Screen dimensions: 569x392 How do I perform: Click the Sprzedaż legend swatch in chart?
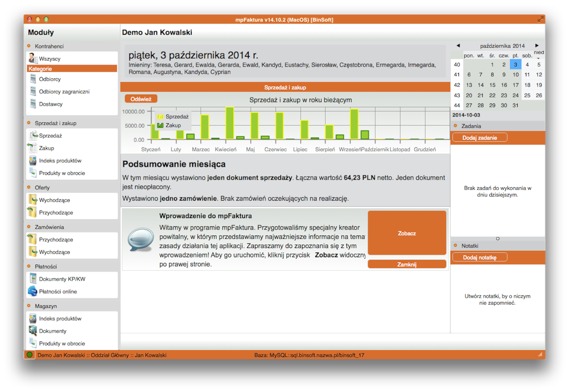point(161,117)
